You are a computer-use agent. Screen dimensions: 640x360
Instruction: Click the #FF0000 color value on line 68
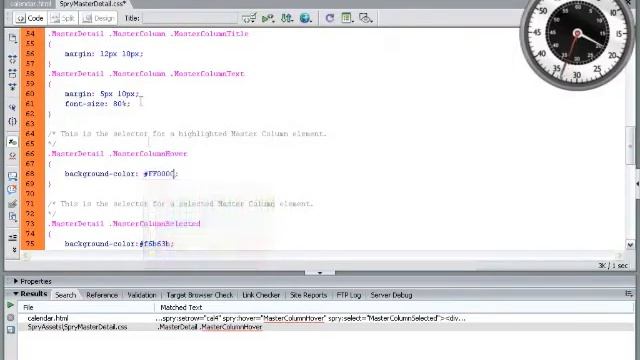159,174
